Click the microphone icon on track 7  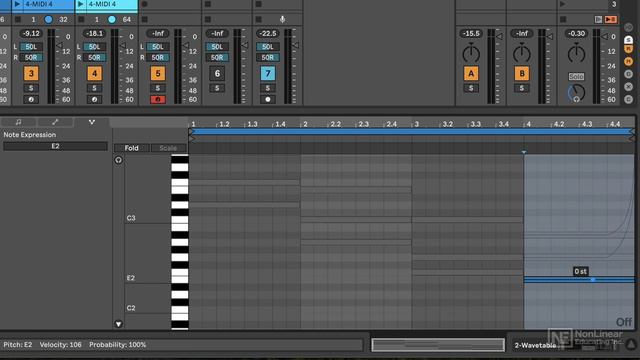[282, 19]
